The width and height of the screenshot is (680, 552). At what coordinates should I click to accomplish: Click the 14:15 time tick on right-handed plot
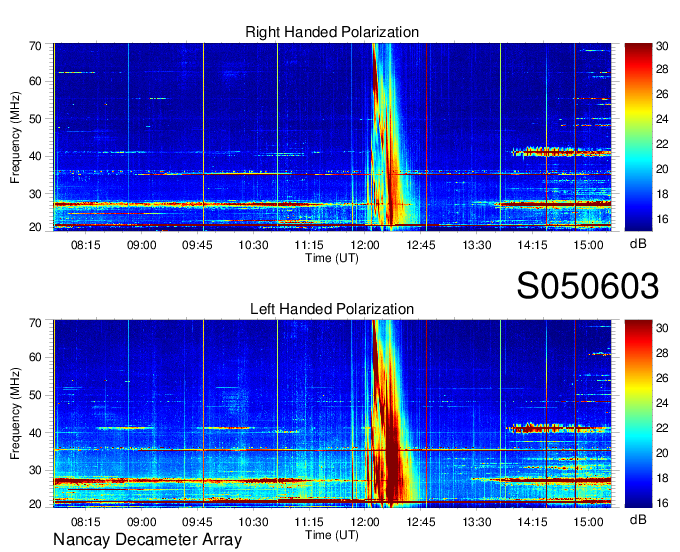point(533,245)
